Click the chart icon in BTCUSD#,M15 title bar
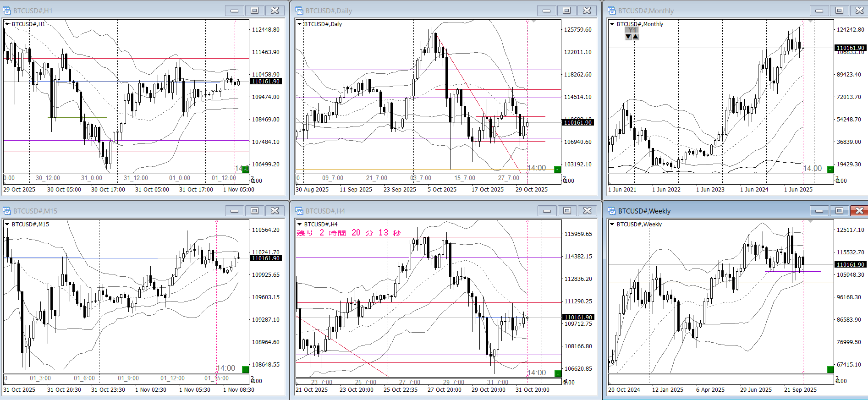 point(7,211)
